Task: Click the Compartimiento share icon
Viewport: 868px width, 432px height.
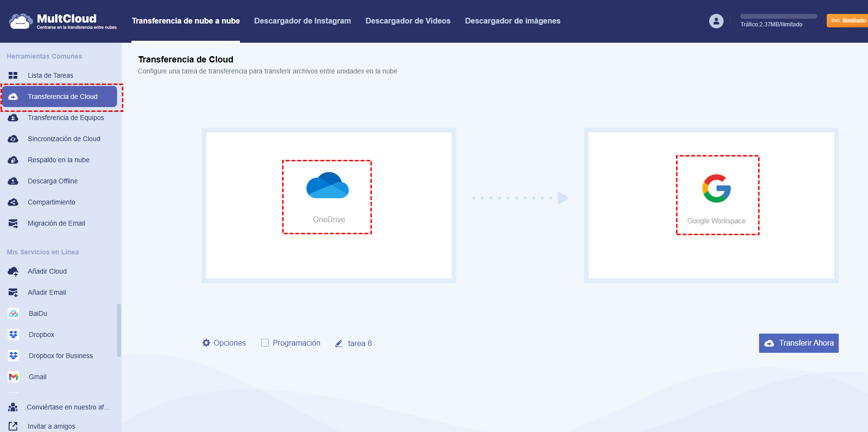Action: (x=13, y=202)
